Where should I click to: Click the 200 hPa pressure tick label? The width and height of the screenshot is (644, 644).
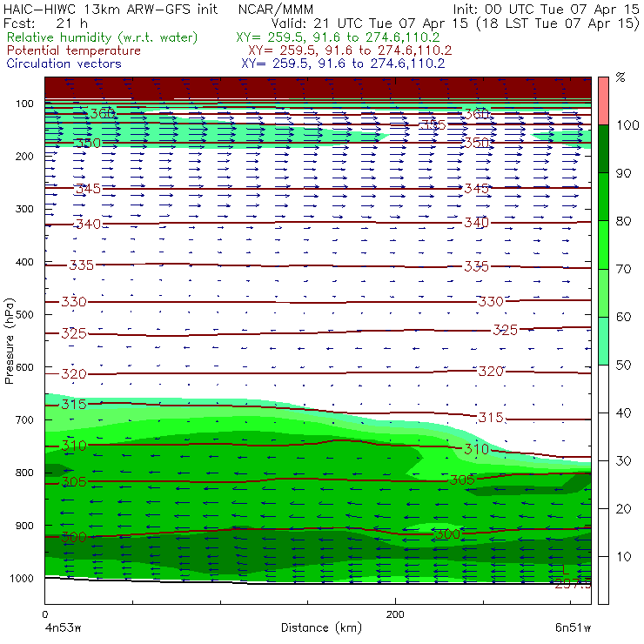coord(24,156)
